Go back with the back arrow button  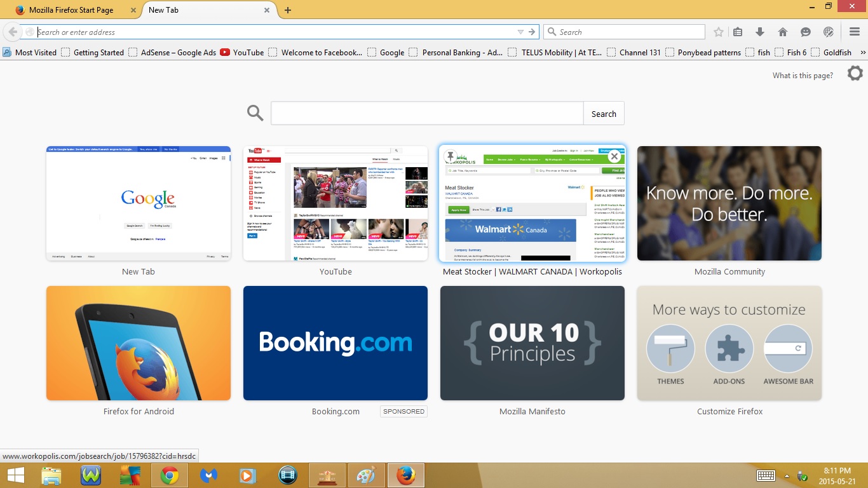click(x=13, y=32)
